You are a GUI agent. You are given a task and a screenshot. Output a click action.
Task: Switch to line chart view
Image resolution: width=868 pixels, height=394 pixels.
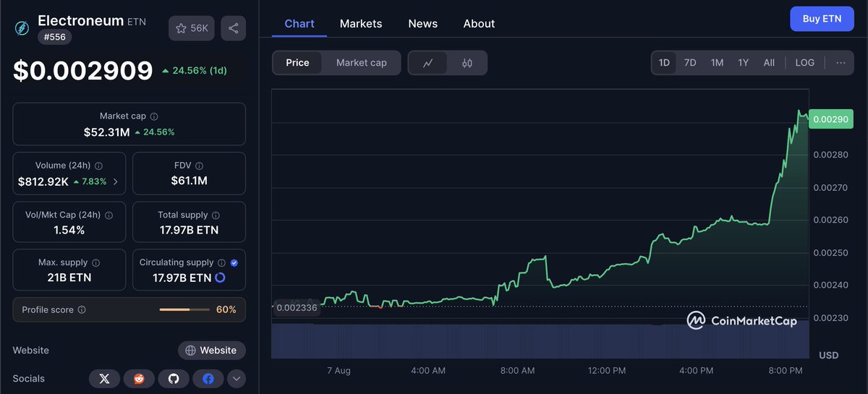pos(428,63)
